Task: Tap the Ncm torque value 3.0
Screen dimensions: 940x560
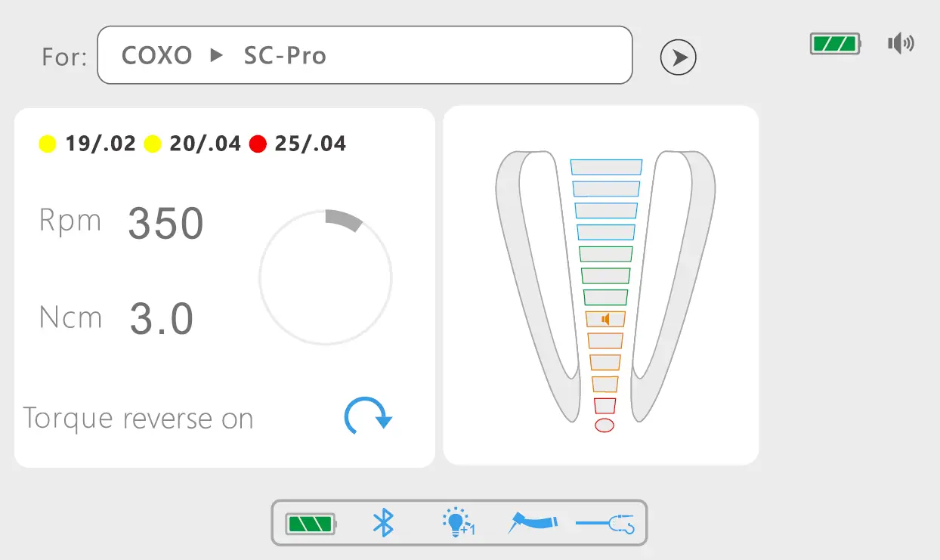Action: (x=162, y=318)
